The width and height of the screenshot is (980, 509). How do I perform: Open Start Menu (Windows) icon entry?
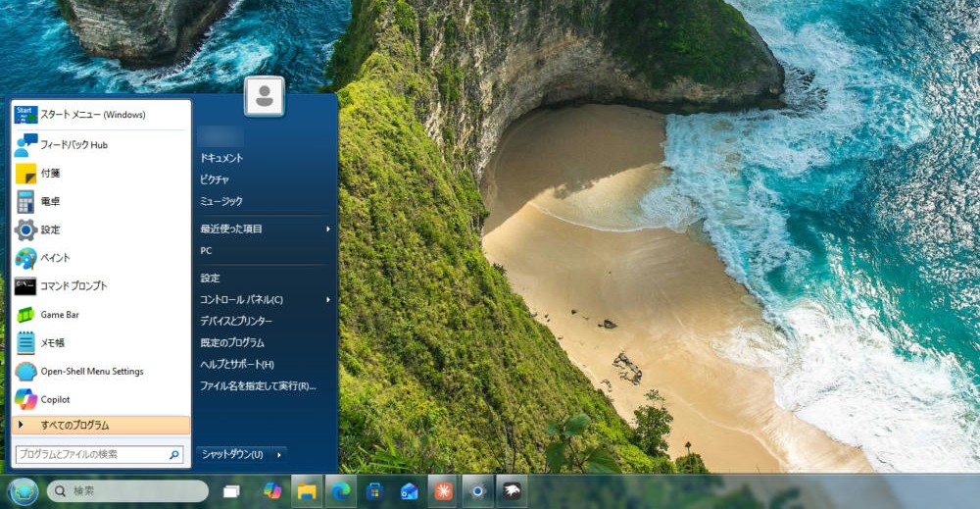pos(25,115)
